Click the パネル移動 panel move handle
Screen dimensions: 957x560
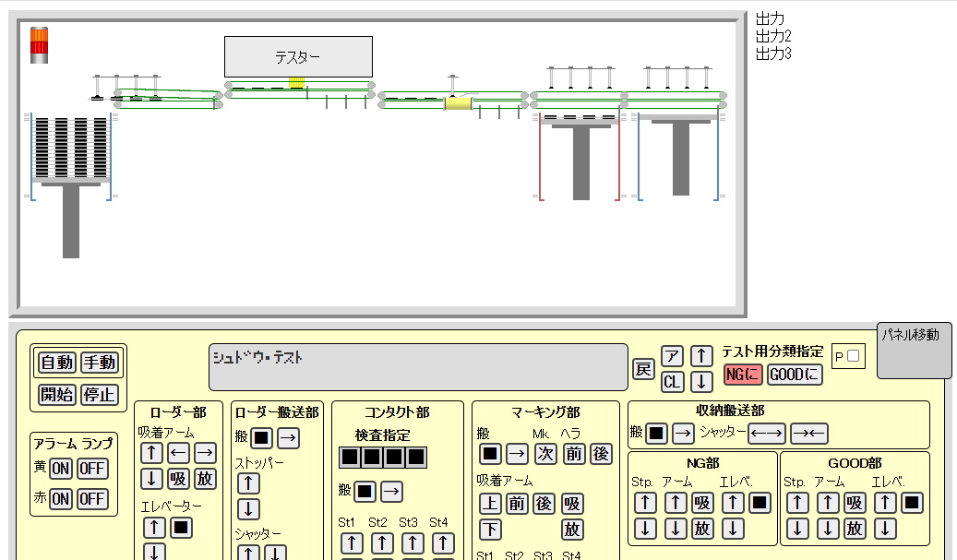(913, 351)
